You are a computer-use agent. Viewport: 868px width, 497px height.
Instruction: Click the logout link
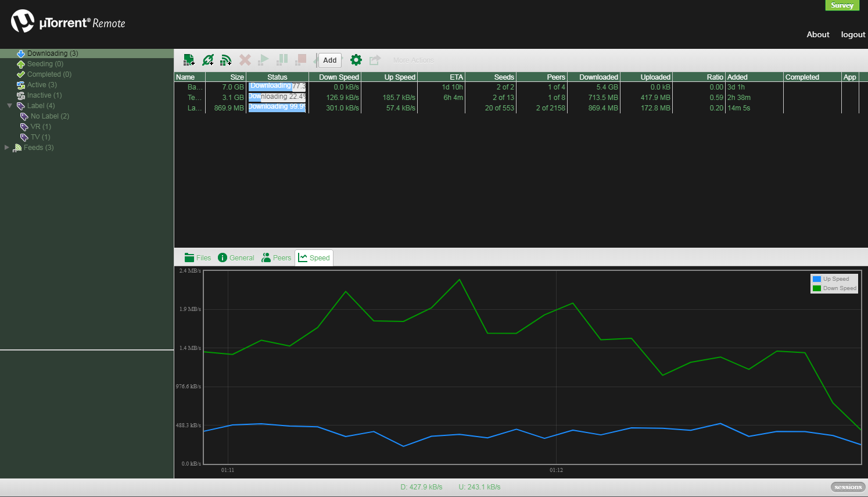[852, 34]
